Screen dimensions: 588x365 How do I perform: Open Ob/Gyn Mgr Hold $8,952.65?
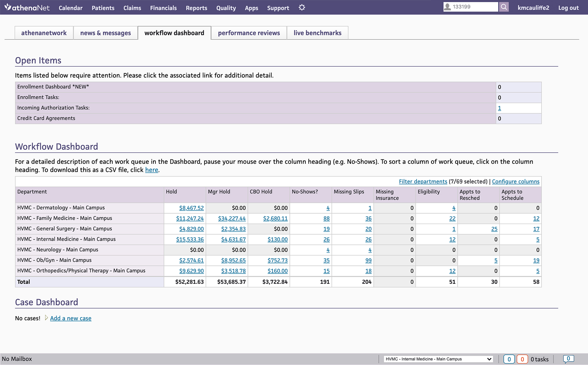[x=233, y=260]
